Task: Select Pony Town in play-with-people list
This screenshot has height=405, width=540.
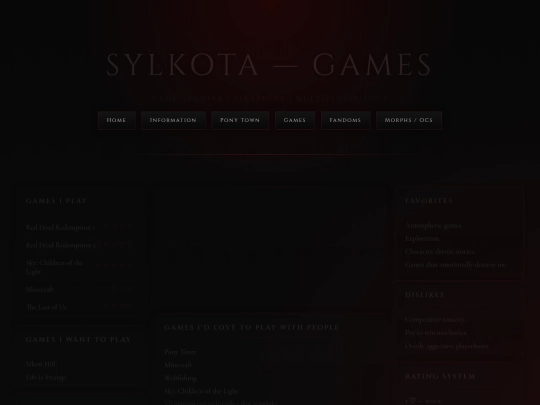Action: (180, 352)
